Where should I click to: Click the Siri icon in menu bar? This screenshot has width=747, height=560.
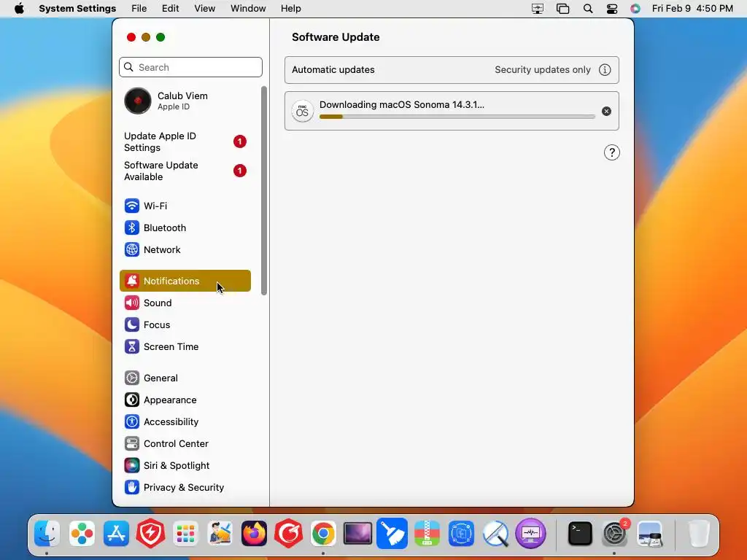[x=635, y=9]
